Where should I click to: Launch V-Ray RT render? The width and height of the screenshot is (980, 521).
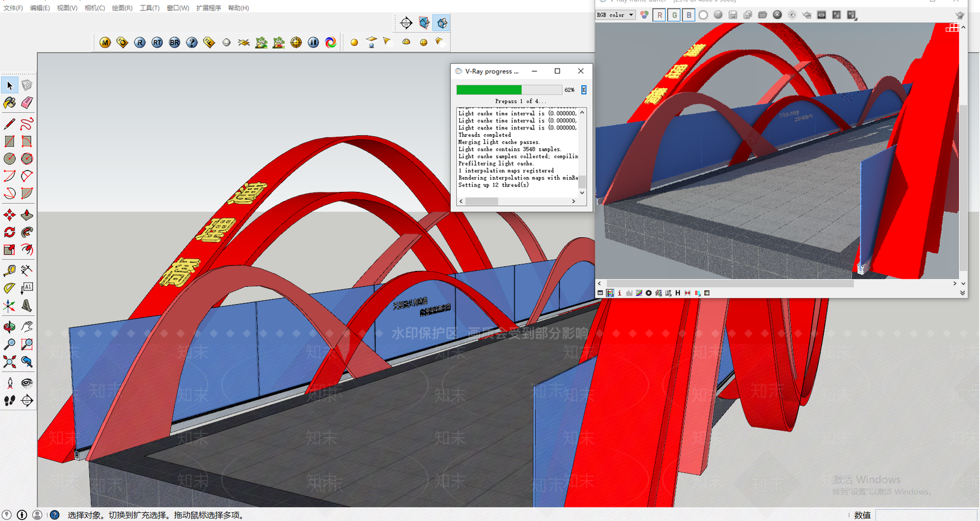pyautogui.click(x=157, y=42)
